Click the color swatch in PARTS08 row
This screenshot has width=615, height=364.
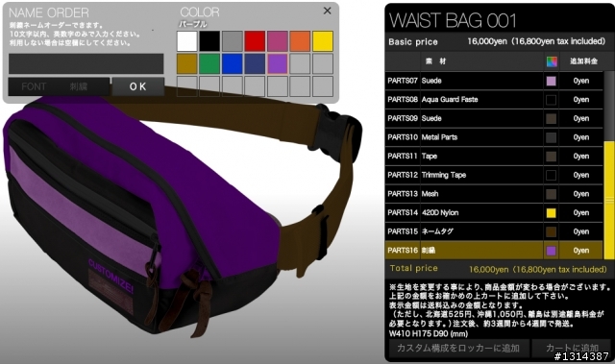(x=551, y=100)
